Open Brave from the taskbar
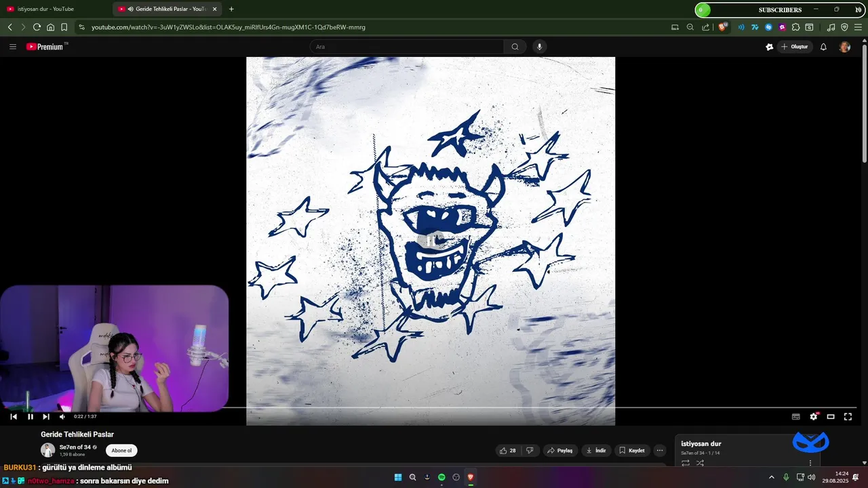This screenshot has height=488, width=868. (471, 477)
